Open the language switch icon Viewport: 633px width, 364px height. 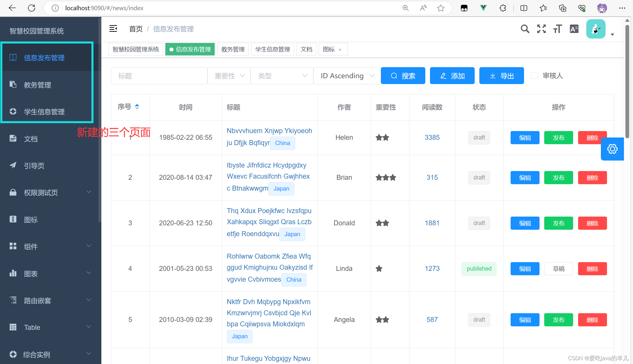[574, 29]
